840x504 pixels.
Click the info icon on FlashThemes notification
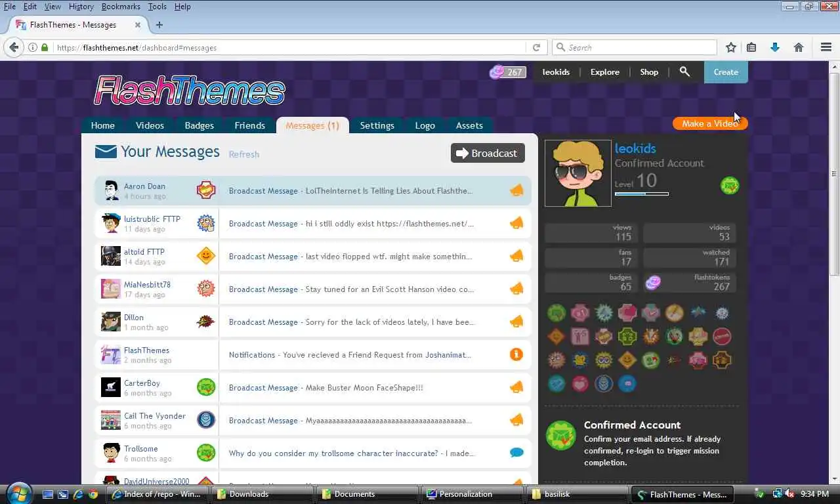[x=516, y=354]
